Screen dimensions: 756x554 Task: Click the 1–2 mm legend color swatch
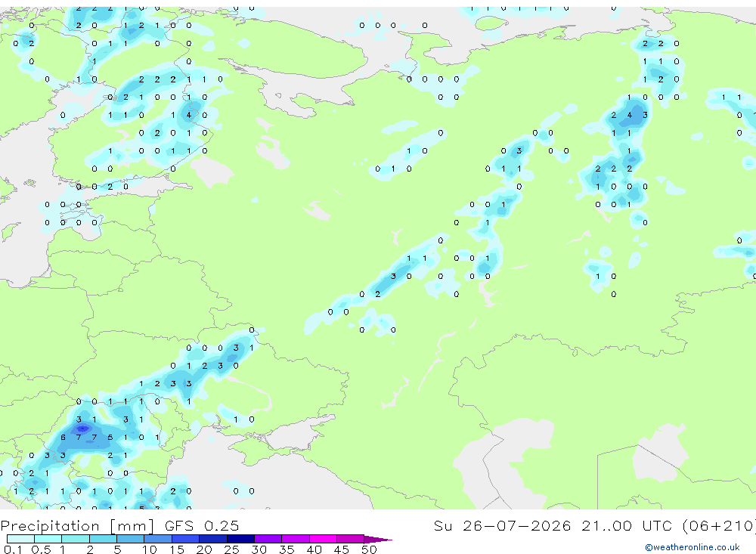pyautogui.click(x=76, y=539)
